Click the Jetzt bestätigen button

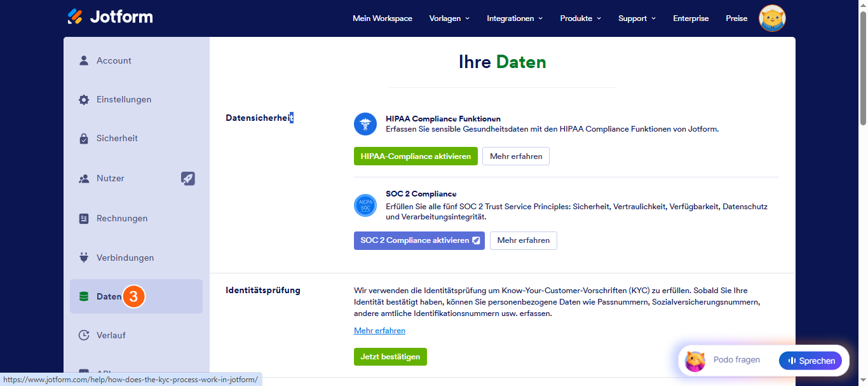click(x=390, y=357)
